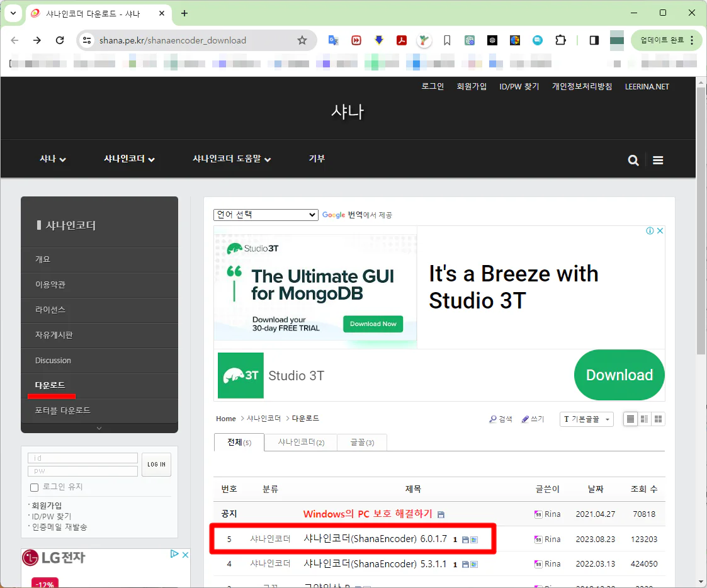
Task: Switch to list view layout icon
Action: [630, 419]
